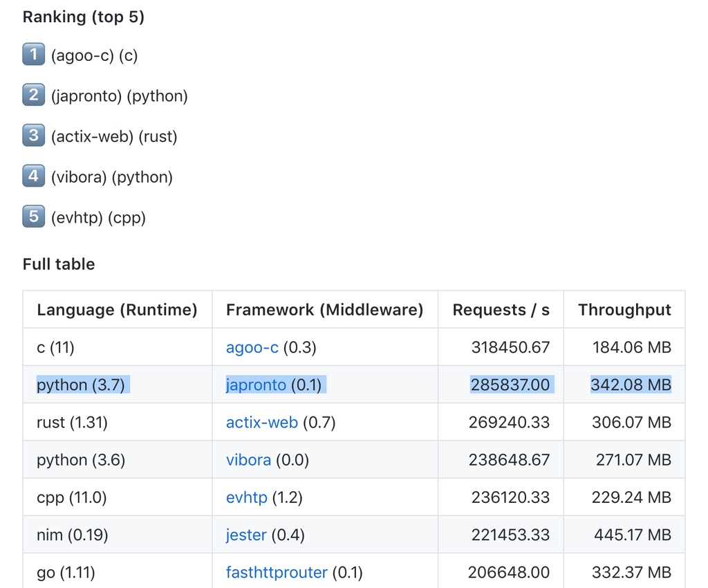Screen dimensions: 708x588
Task: Follow the actix-web framework link
Action: [x=261, y=422]
